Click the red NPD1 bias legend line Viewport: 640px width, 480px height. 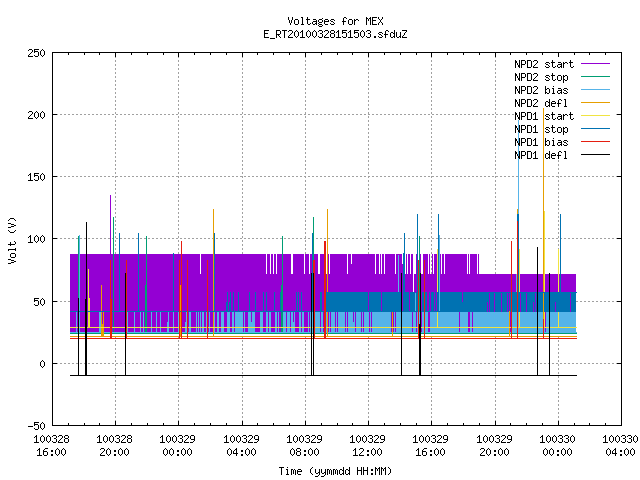595,142
